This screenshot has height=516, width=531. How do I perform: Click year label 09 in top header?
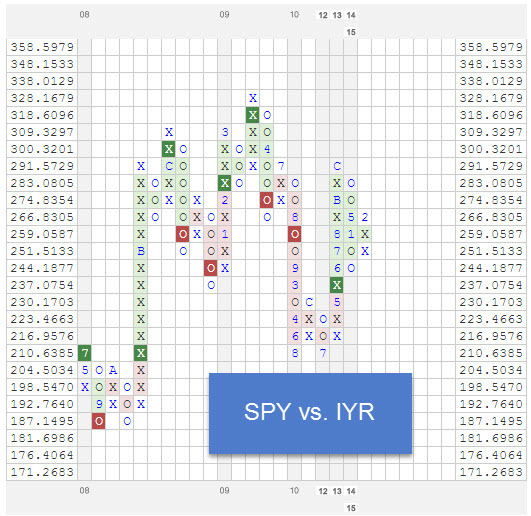225,15
